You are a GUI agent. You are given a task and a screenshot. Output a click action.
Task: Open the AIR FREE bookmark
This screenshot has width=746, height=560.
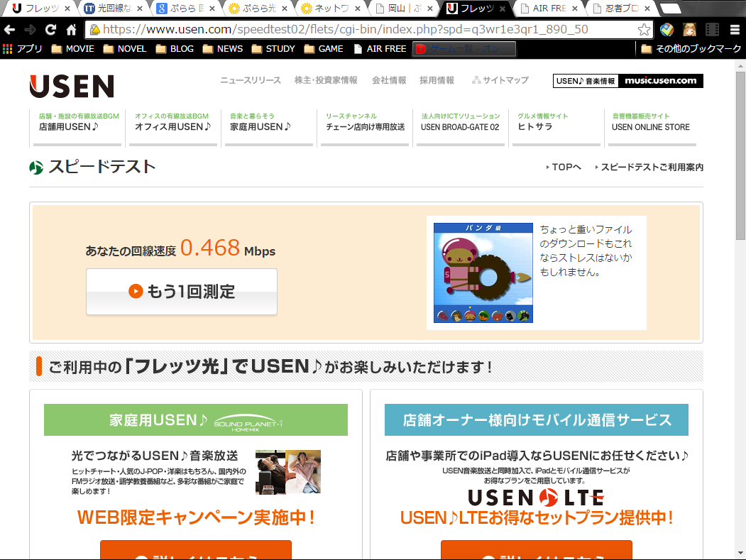(380, 48)
